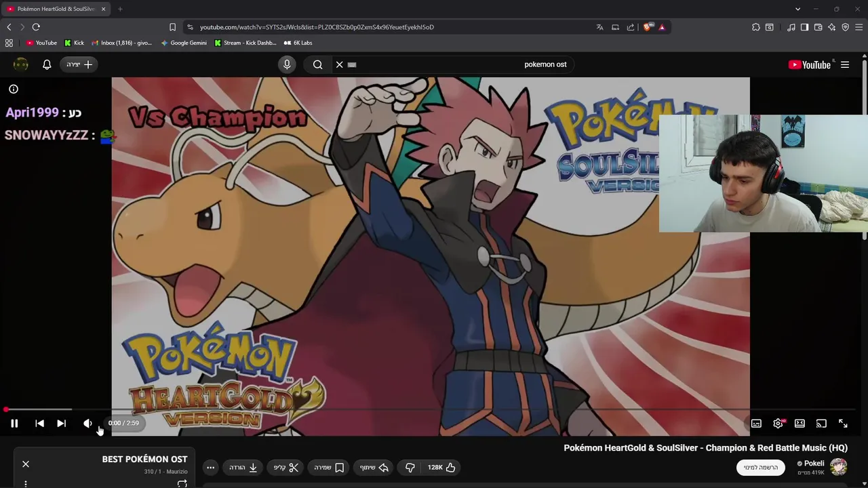Toggle the browser sidebar panel icon
This screenshot has width=868, height=488.
pos(804,27)
